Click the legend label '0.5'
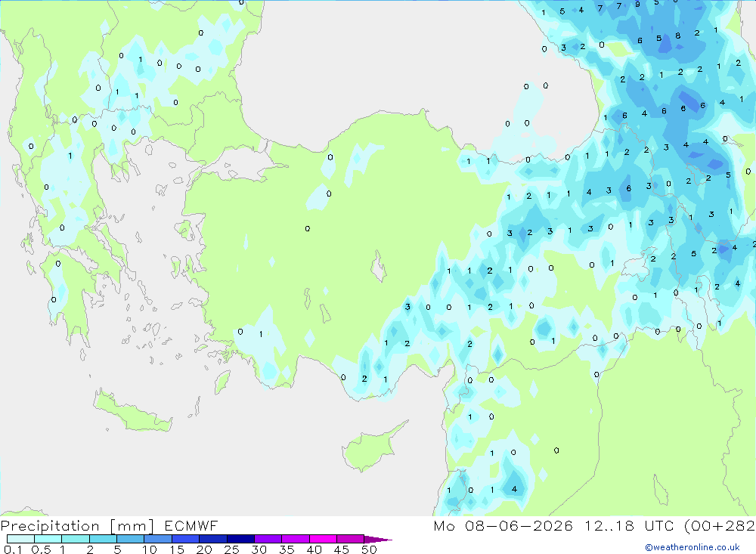This screenshot has height=554, width=756. tap(41, 549)
